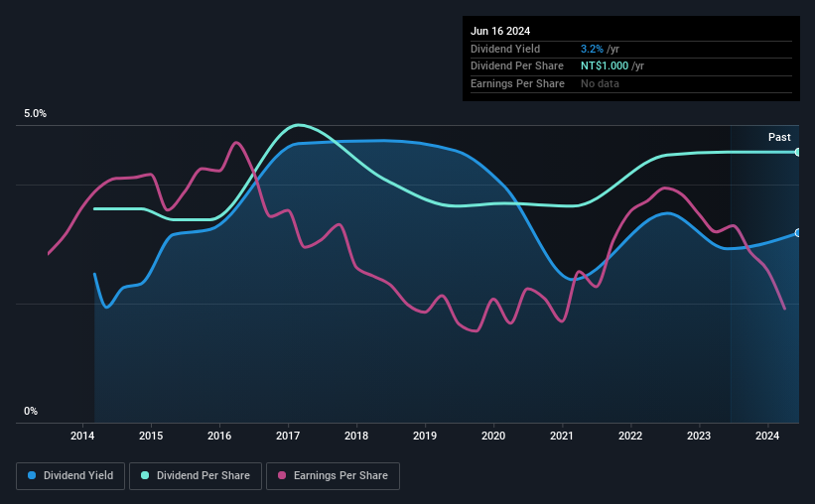Click the Jun 16 2024 tooltip date
The height and width of the screenshot is (504, 815).
coord(500,31)
